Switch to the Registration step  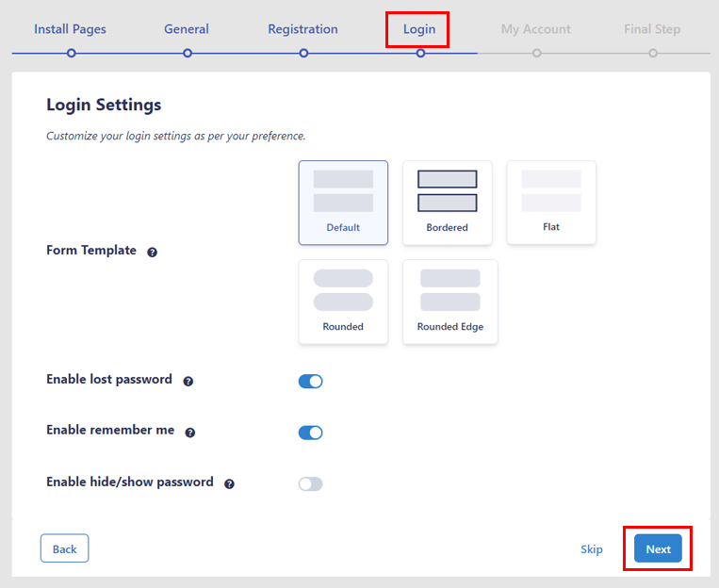tap(303, 29)
